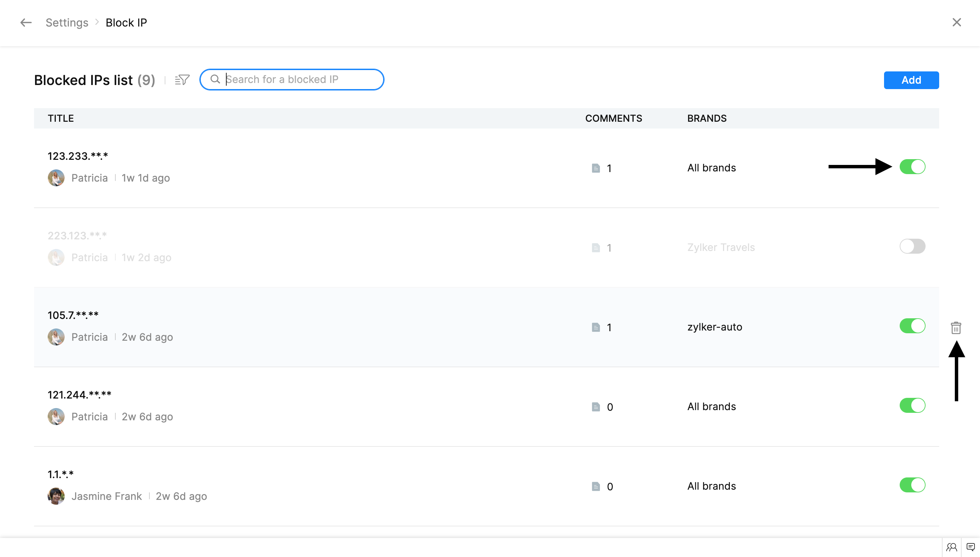
Task: Close the Block IP panel
Action: (x=957, y=22)
